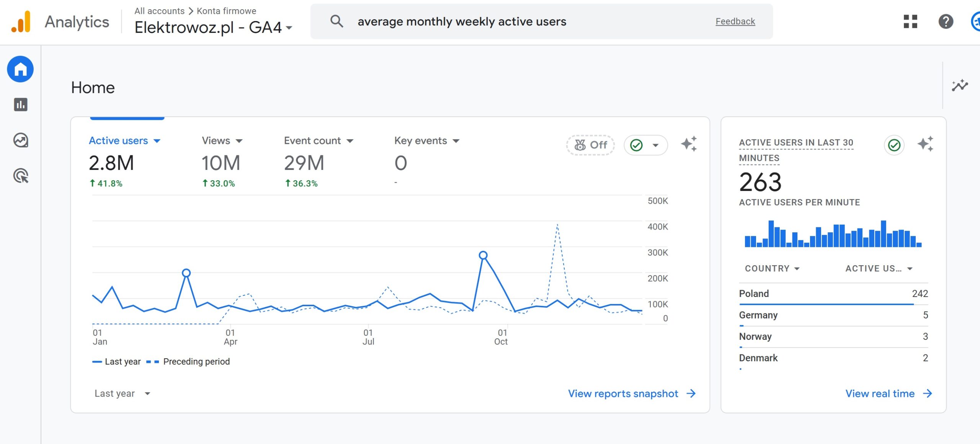Open the ACTIVE US... metric dropdown
This screenshot has width=980, height=444.
coord(879,268)
